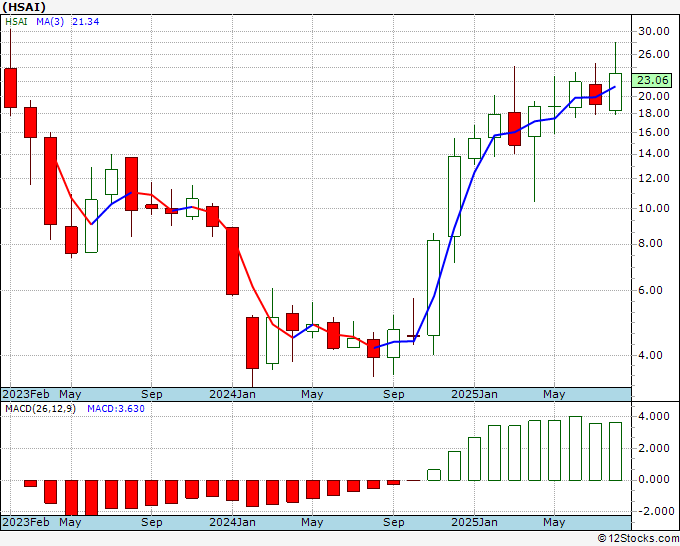The image size is (680, 546).
Task: Click the 0.000 MACD axis label
Action: 654,480
